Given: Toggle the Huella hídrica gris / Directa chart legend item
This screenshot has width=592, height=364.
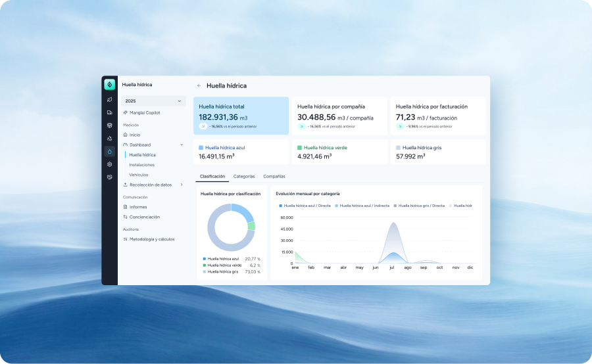Looking at the screenshot, I should tap(419, 206).
